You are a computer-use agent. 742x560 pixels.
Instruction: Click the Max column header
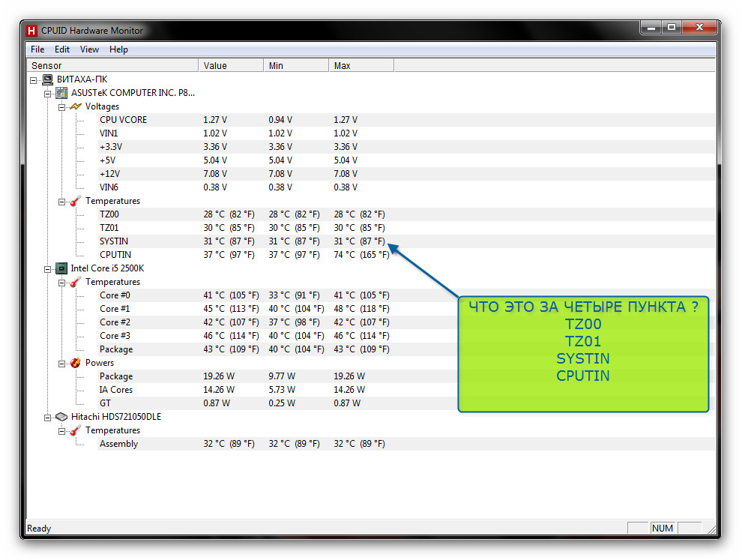[x=361, y=66]
